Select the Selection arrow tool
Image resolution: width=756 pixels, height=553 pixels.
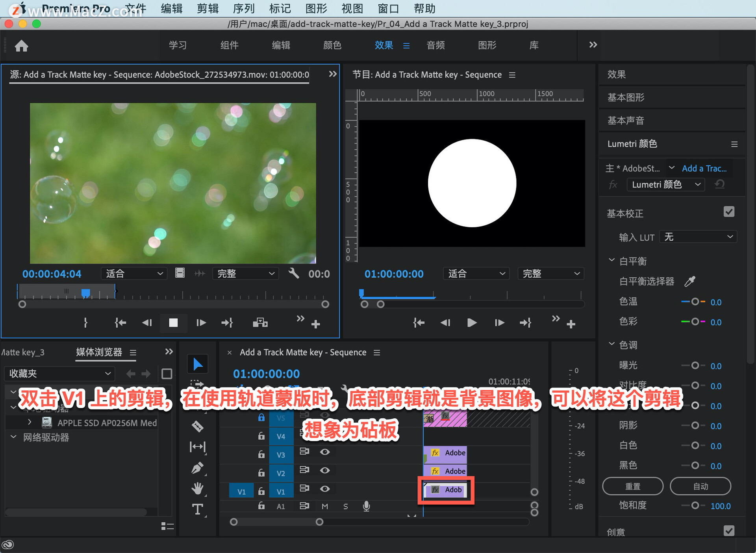[198, 364]
